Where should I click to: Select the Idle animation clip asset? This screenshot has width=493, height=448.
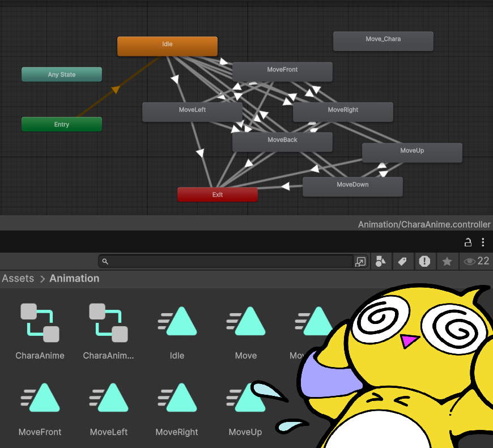[177, 323]
